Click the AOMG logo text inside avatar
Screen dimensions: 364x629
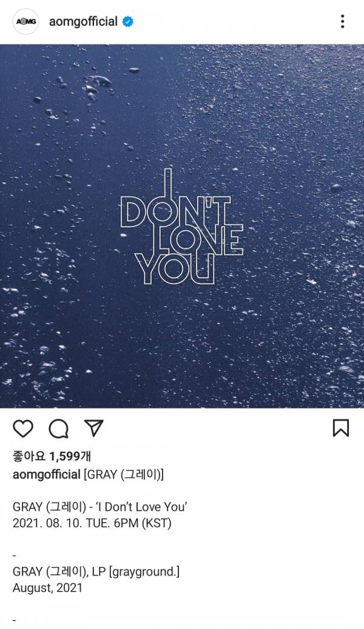(25, 22)
